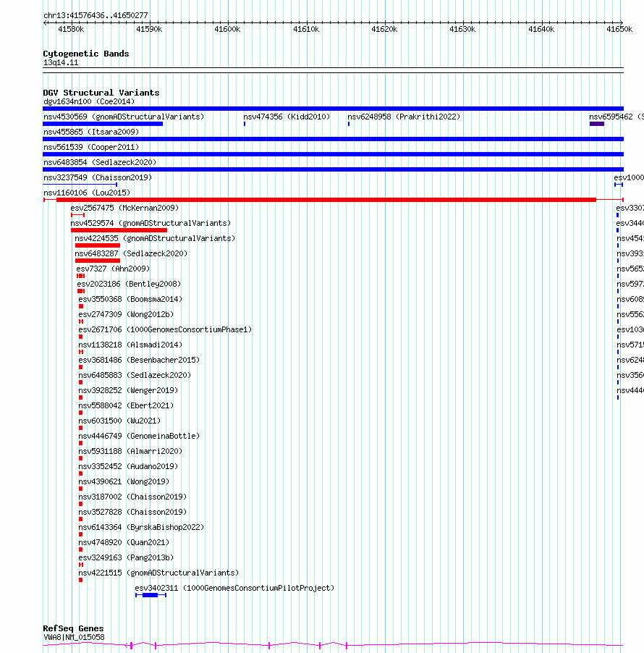Open variant nsv455865 (Itsara2009)
644x653 pixels.
[91, 132]
